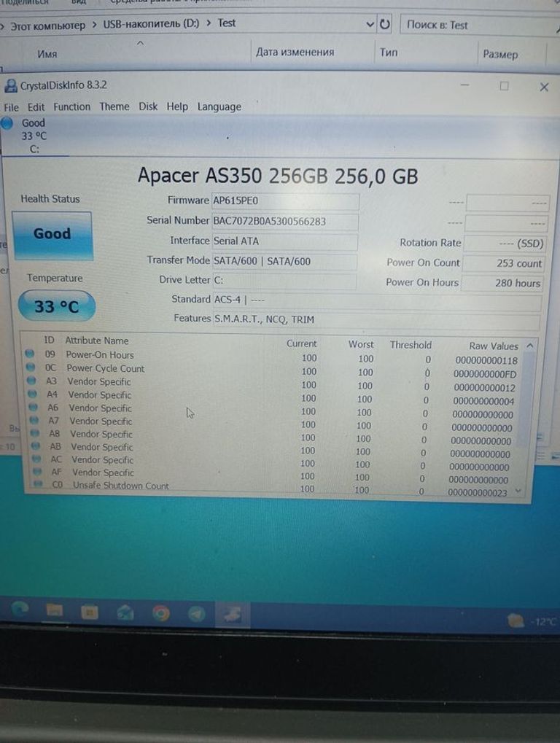Click raw value 000000000023

tap(478, 493)
